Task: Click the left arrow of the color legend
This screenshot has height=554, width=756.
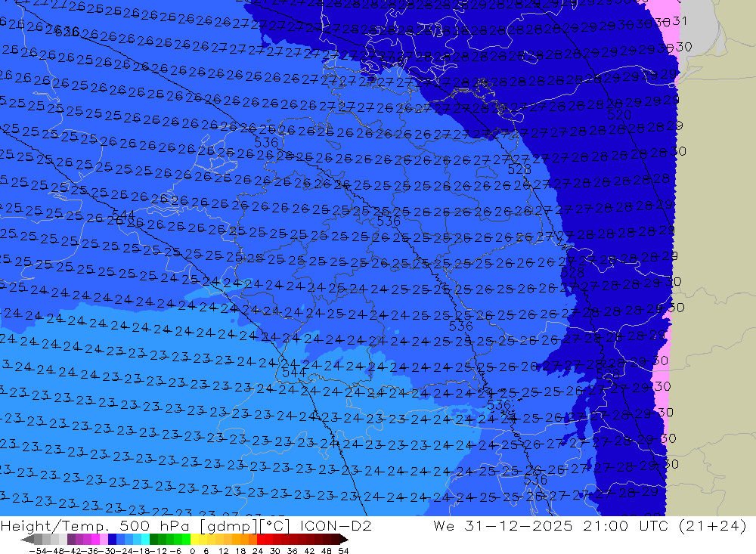Action: coord(27,539)
